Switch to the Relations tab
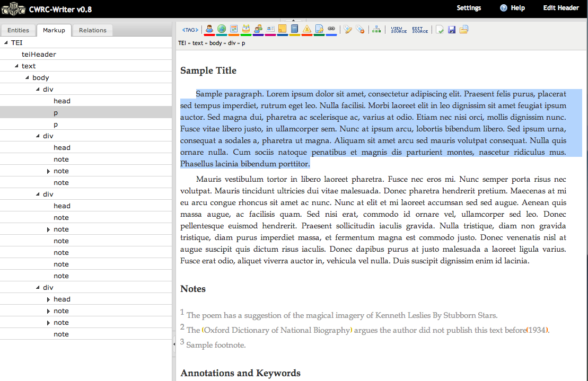This screenshot has width=588, height=381. pyautogui.click(x=93, y=30)
